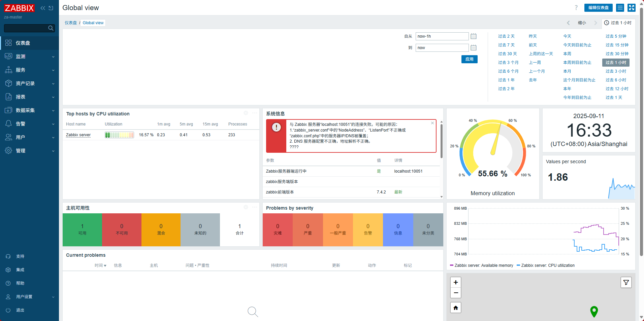Zoom in on the map widget
The width and height of the screenshot is (644, 321).
click(x=456, y=282)
